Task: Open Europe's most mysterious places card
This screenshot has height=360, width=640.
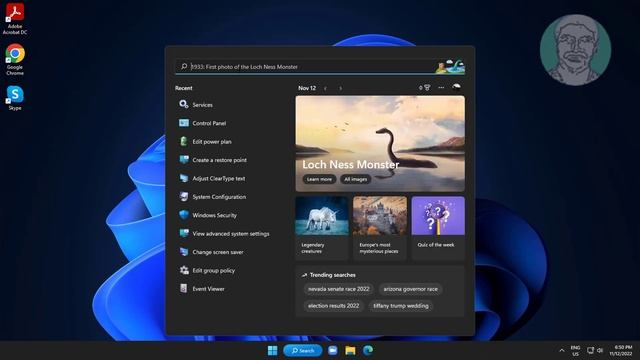Action: tap(380, 228)
